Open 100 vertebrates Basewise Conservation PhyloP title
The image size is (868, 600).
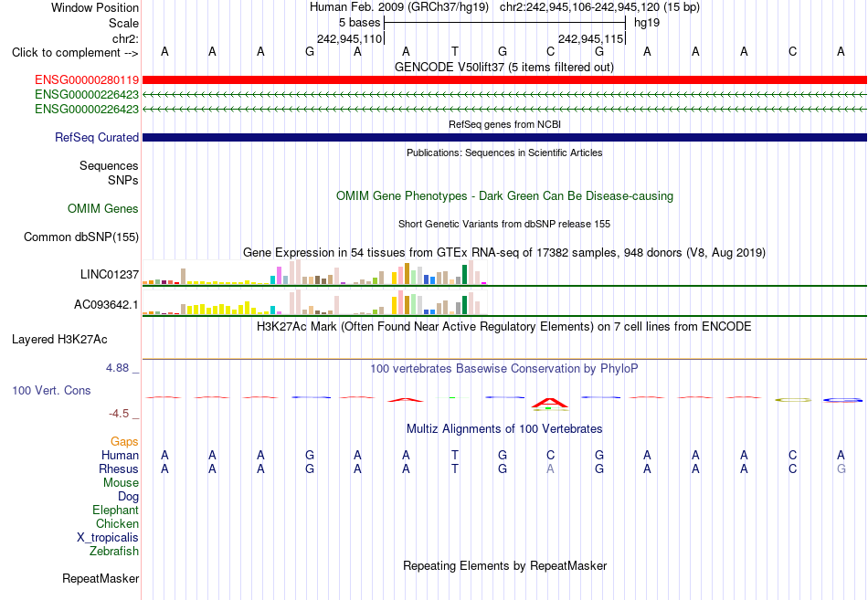point(503,369)
